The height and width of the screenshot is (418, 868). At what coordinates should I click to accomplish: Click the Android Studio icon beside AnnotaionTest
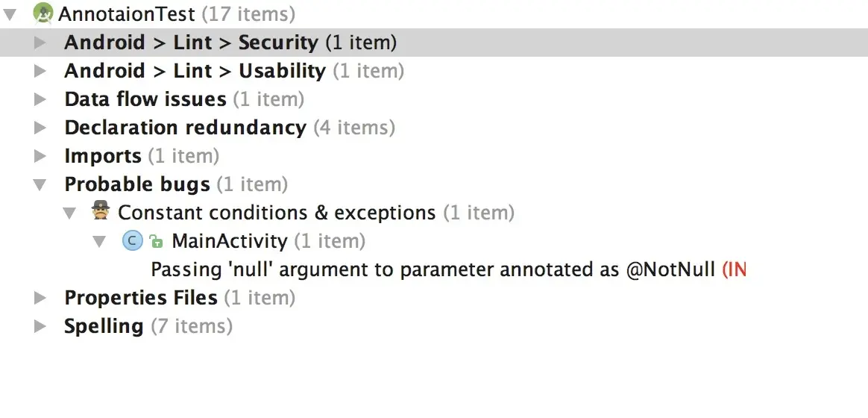[43, 13]
